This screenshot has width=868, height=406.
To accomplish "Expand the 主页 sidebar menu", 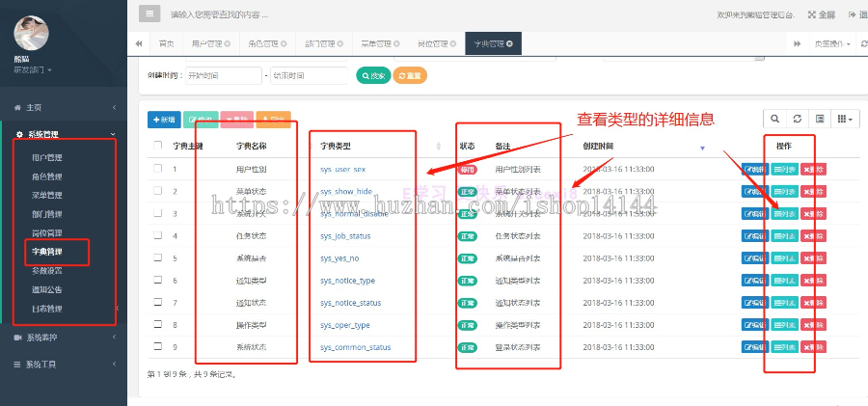I will tap(64, 107).
